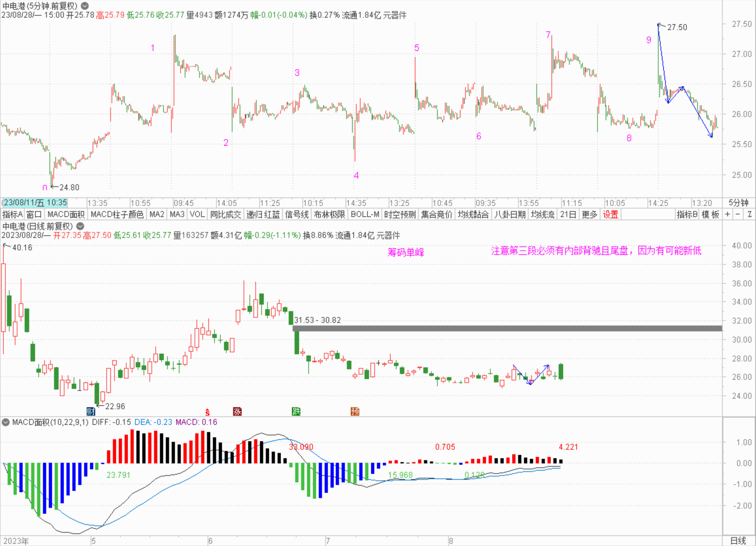Select the BOLL-M indicator tab
Image resolution: width=756 pixels, height=546 pixels.
point(365,214)
